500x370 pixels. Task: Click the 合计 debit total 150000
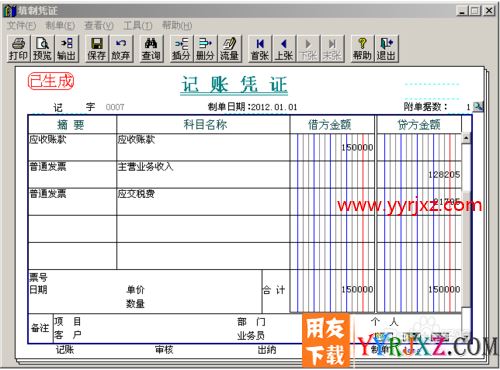point(357,289)
